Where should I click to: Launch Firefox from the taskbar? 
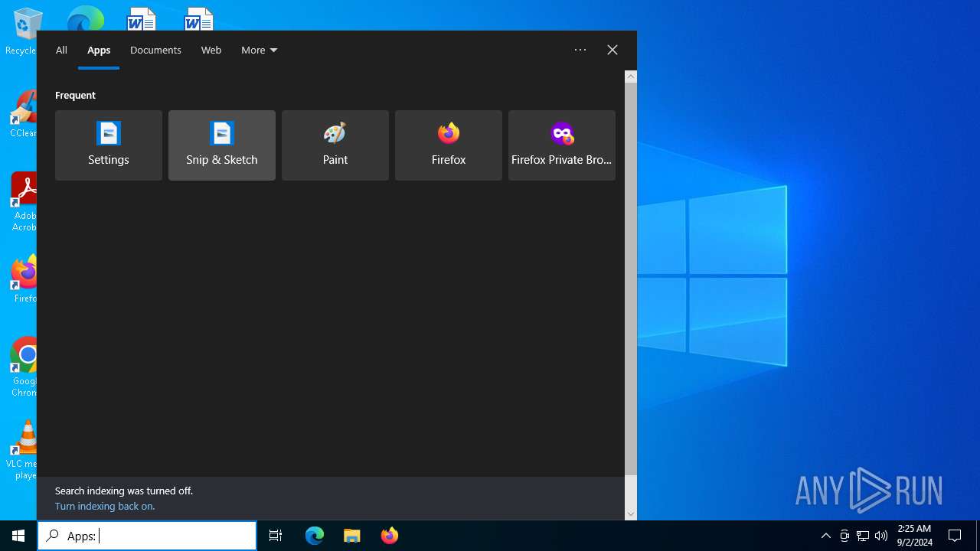click(390, 536)
